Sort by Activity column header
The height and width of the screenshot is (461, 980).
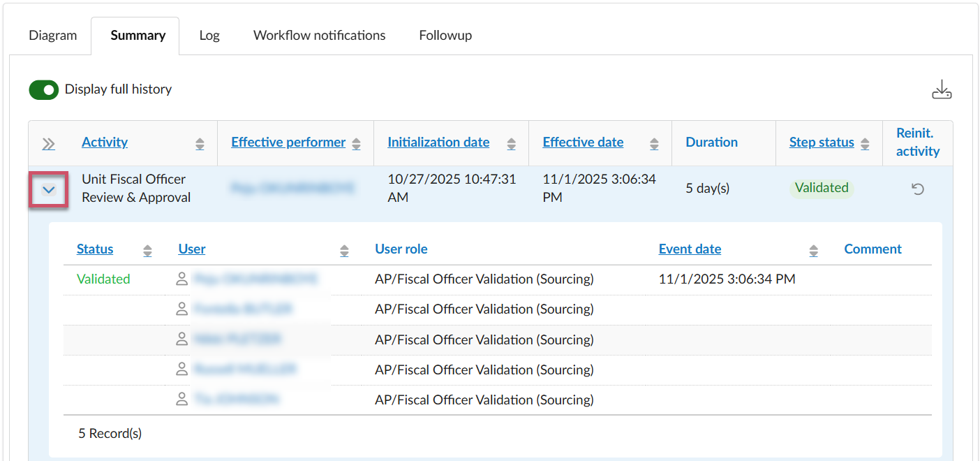pos(105,142)
